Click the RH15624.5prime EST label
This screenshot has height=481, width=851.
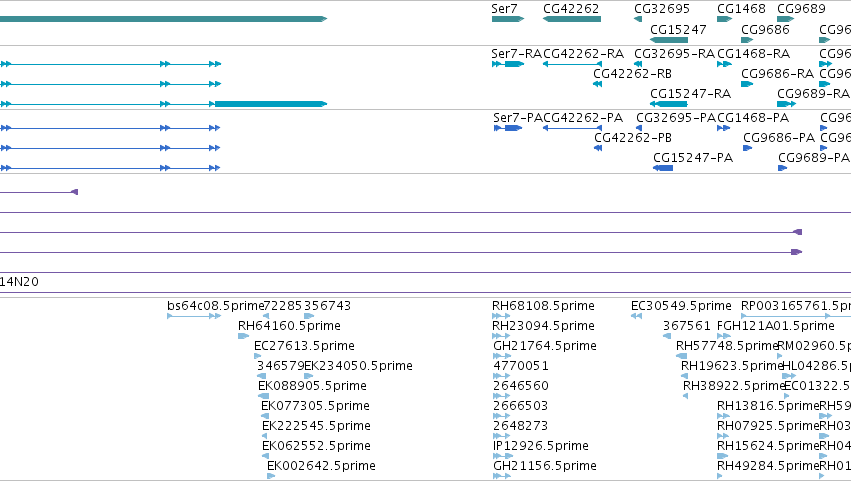[x=768, y=446]
